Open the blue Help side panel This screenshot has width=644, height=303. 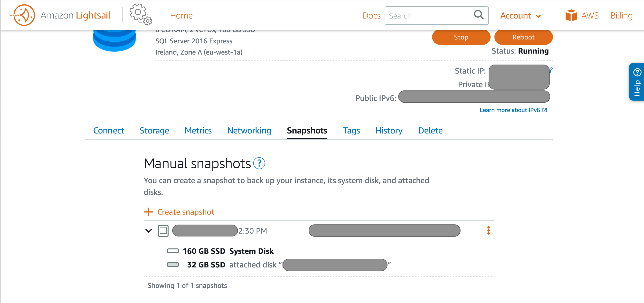(x=636, y=82)
